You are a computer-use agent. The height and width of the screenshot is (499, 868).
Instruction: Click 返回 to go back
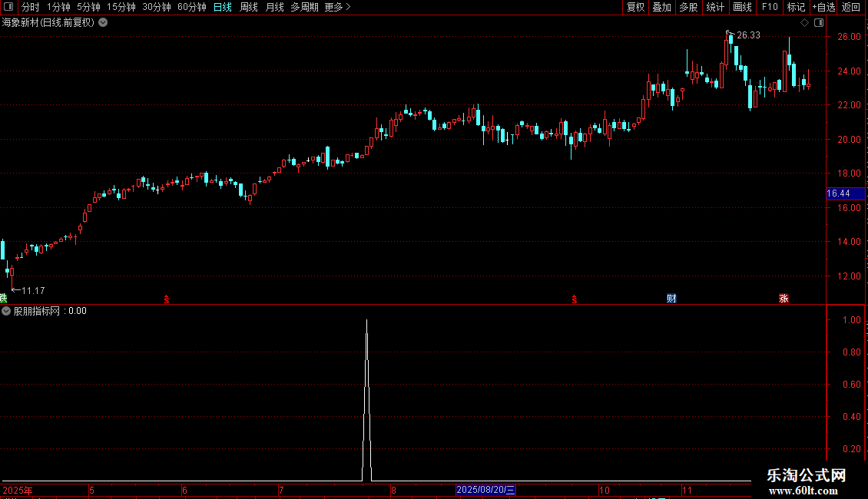point(851,7)
